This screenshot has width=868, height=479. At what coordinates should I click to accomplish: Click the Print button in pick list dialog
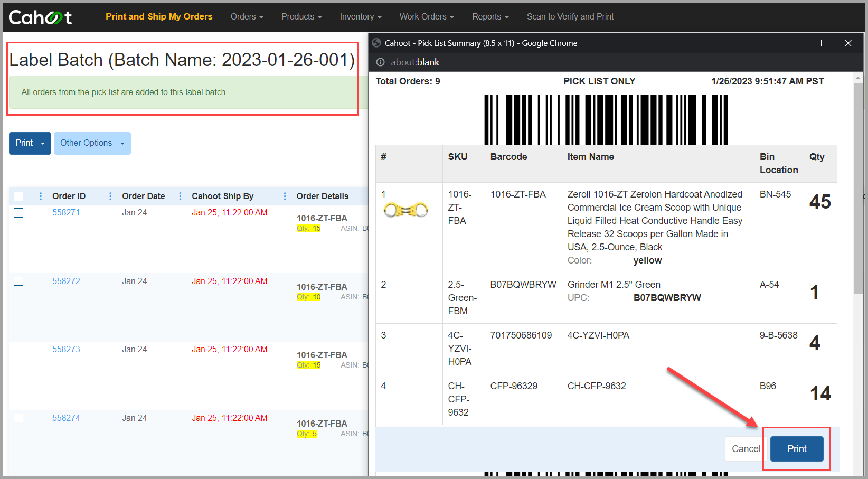click(x=797, y=449)
